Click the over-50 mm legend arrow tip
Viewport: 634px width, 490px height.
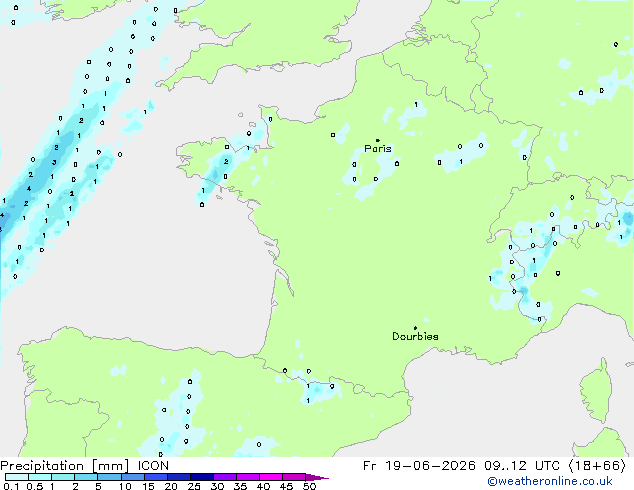pyautogui.click(x=319, y=477)
